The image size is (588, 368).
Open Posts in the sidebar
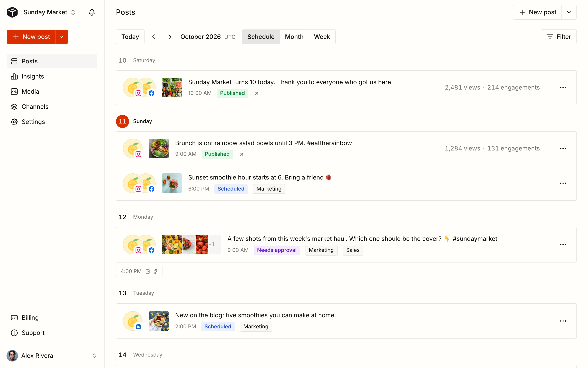coord(52,61)
